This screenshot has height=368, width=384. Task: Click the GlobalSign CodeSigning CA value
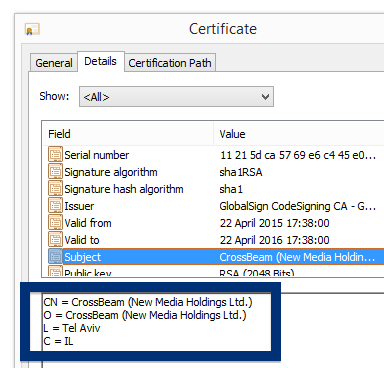298,206
